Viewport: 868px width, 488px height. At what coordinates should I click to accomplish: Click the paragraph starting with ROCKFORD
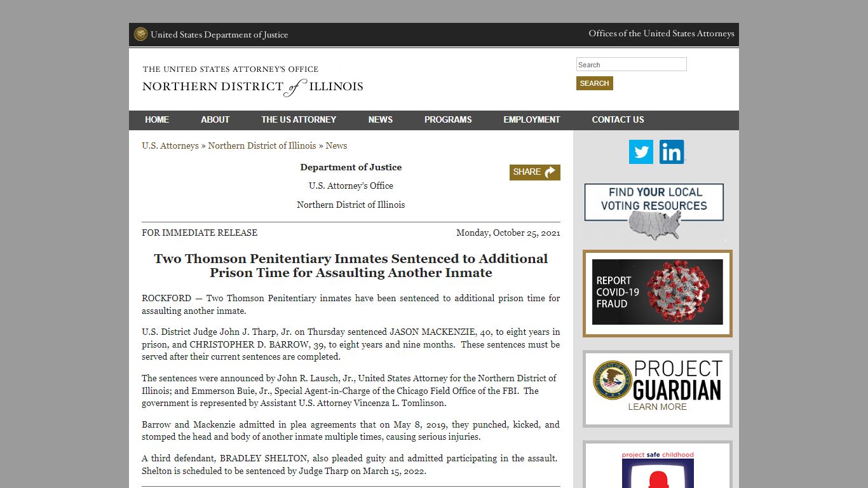pos(351,304)
